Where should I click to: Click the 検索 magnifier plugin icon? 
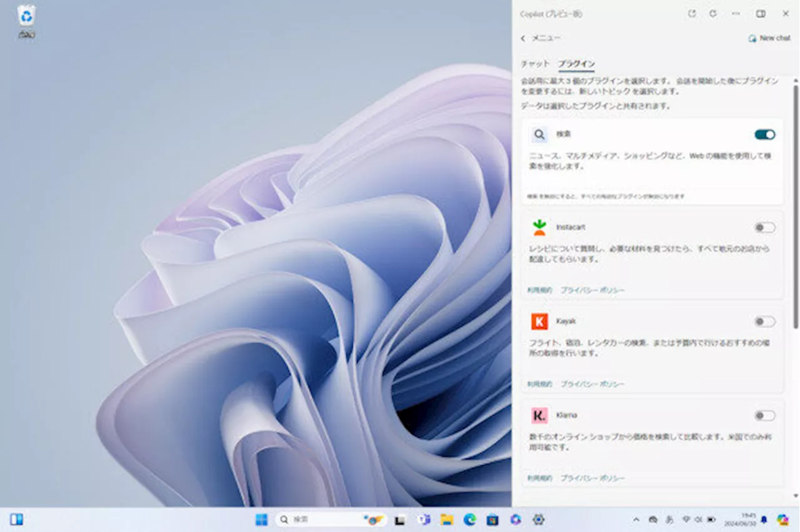tap(539, 134)
